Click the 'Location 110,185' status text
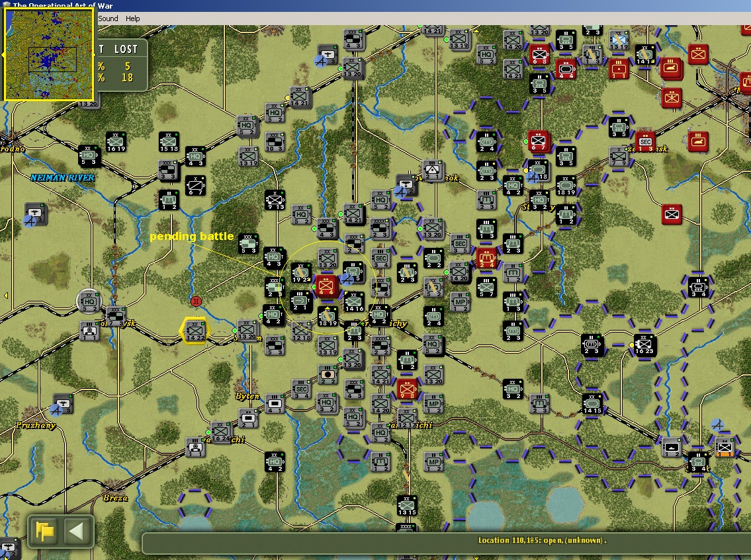Viewport: 751px width, 560px height. 542,540
